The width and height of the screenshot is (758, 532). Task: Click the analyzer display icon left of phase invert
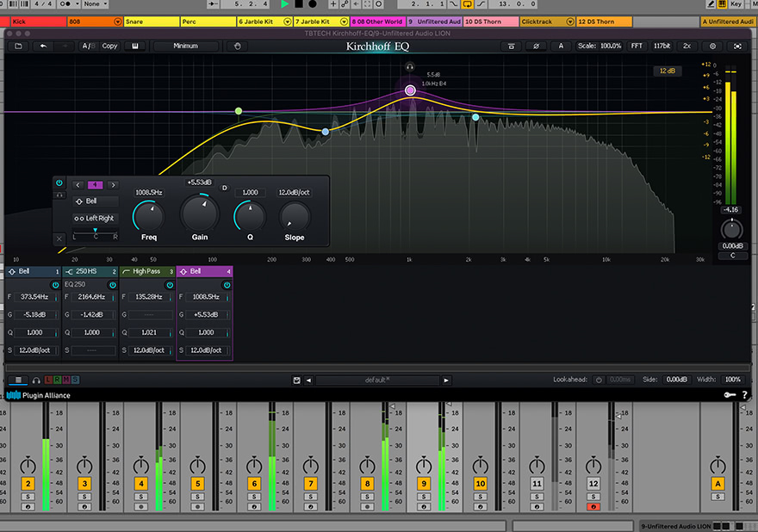pos(511,46)
